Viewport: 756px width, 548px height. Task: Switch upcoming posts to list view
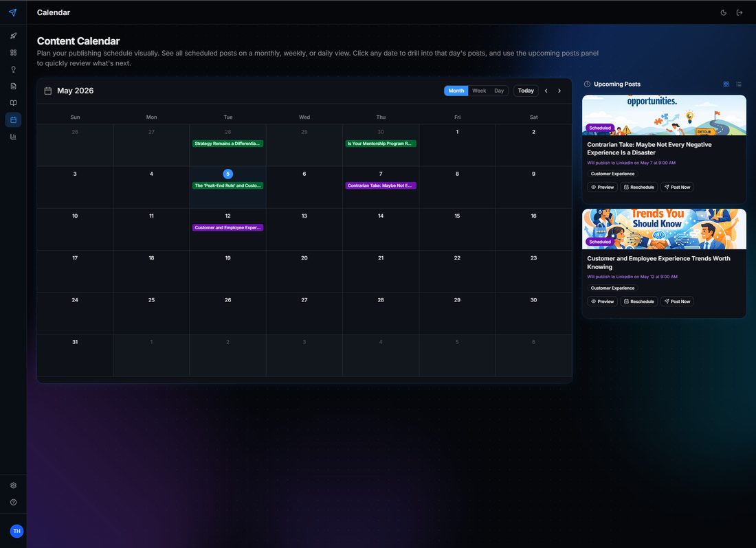[x=739, y=84]
